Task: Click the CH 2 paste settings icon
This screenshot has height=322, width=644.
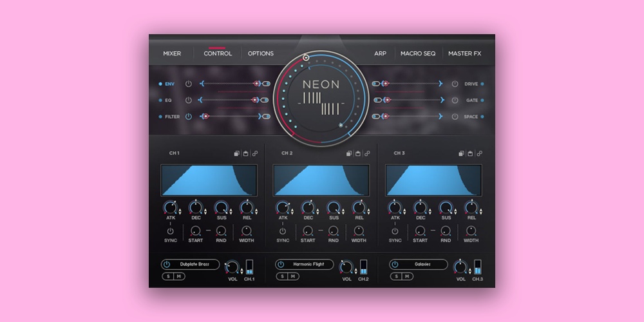Action: tap(358, 153)
